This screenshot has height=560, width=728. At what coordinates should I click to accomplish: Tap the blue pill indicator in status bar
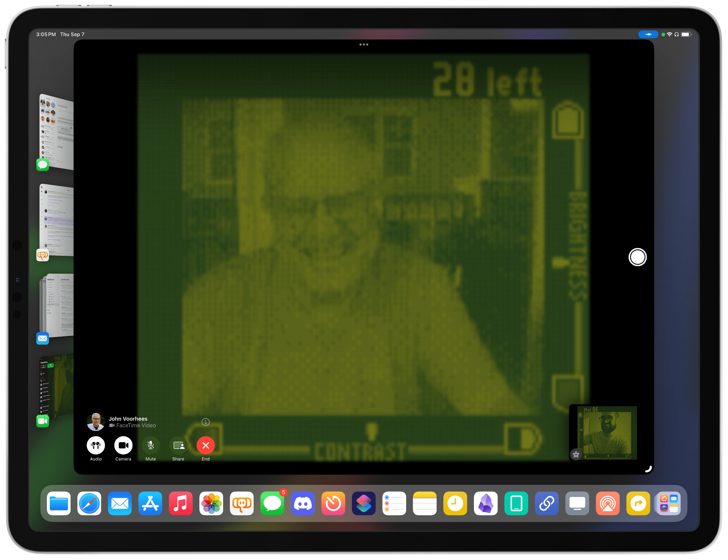(648, 34)
